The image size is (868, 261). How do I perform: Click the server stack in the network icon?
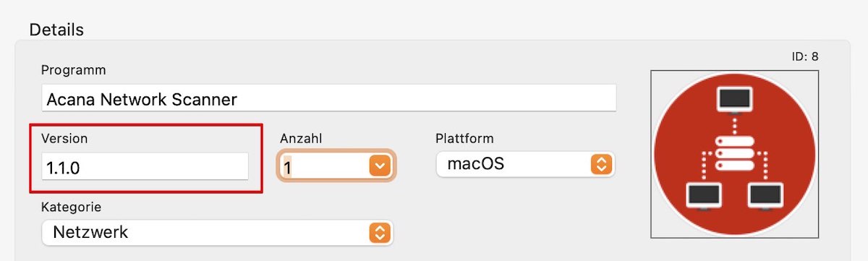tap(735, 154)
